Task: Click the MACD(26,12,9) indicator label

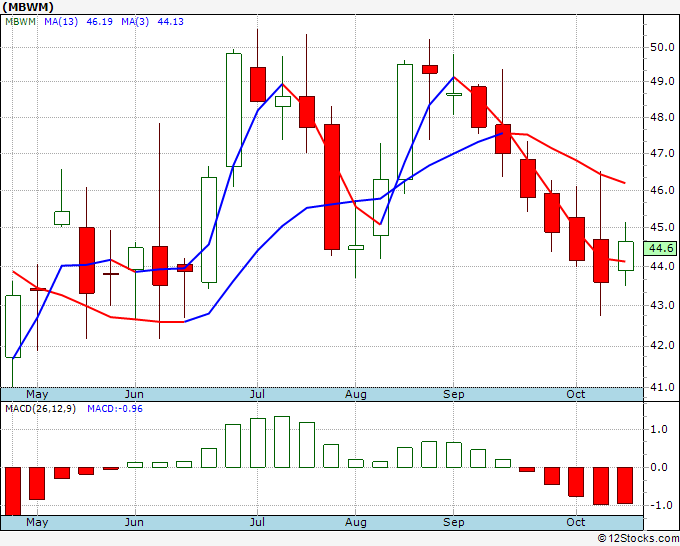Action: (40, 409)
